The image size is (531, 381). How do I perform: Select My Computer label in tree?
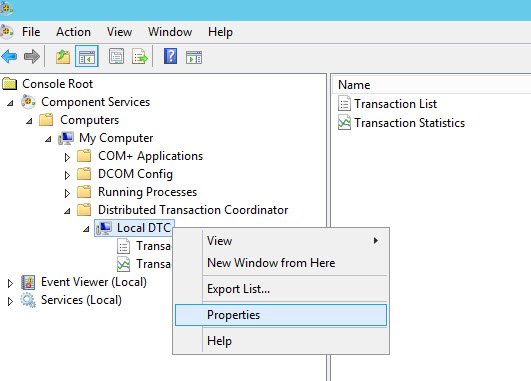116,138
